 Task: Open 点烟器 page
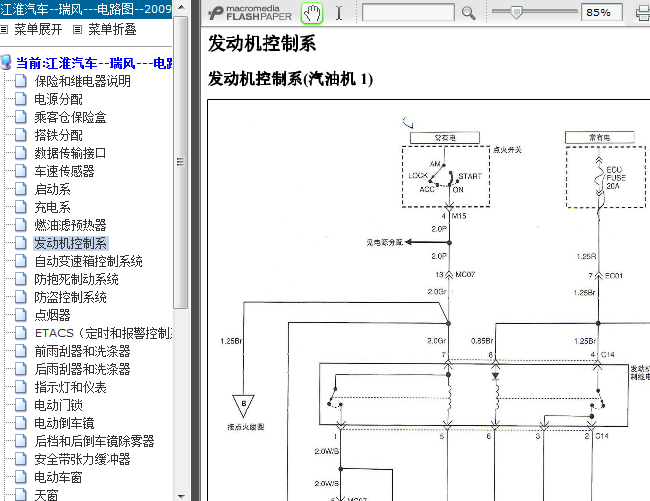(x=53, y=315)
